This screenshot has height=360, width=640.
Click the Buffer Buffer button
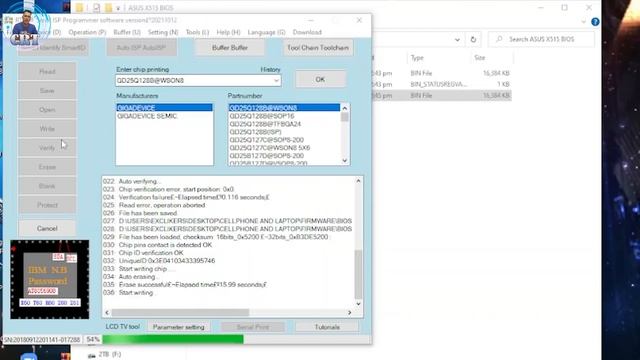(230, 48)
